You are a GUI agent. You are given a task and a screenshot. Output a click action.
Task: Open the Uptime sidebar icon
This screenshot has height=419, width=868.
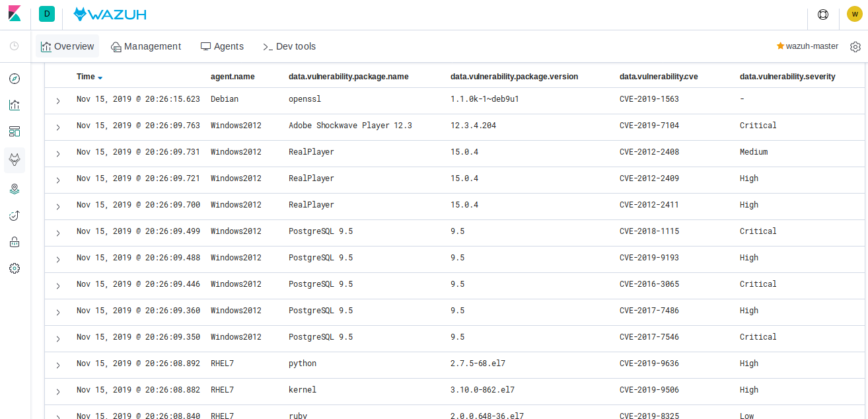(x=15, y=215)
